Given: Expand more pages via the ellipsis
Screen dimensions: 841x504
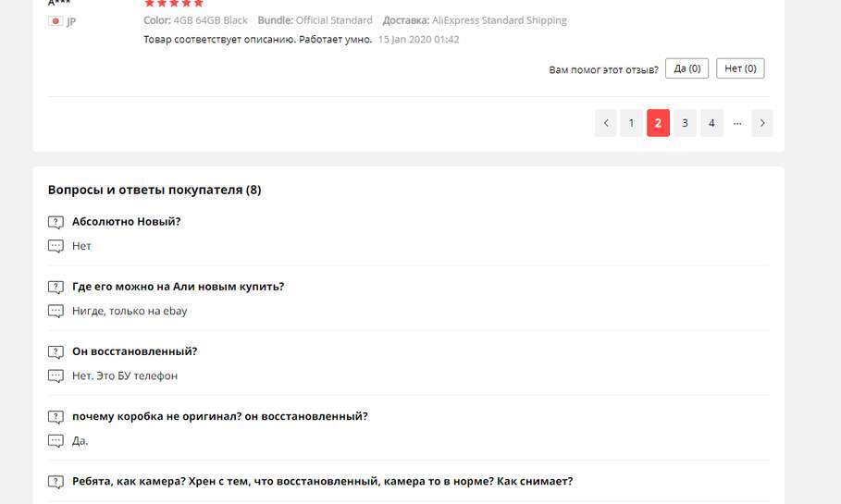Looking at the screenshot, I should click(x=737, y=123).
